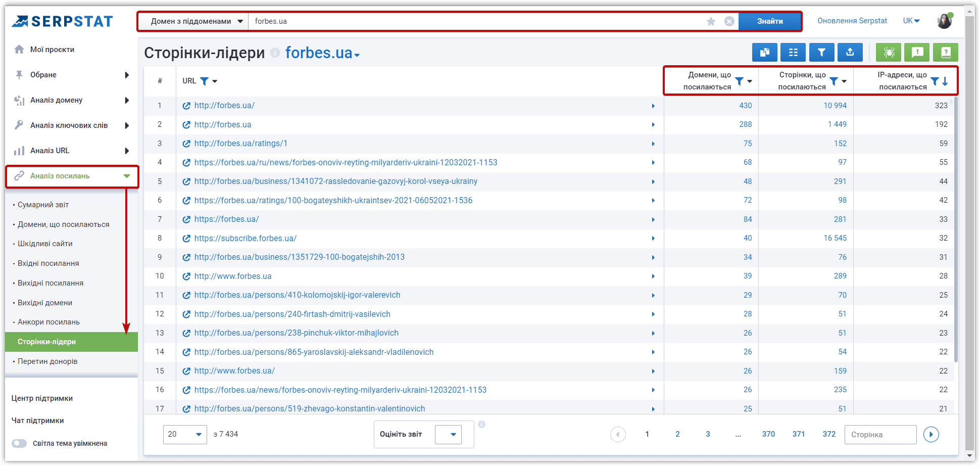Open Оновлення Serpstat link
The height and width of the screenshot is (466, 980).
tap(852, 21)
